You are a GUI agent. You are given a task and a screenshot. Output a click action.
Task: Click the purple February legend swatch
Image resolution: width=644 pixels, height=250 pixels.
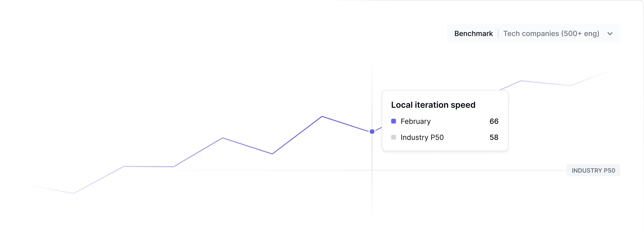coord(394,121)
